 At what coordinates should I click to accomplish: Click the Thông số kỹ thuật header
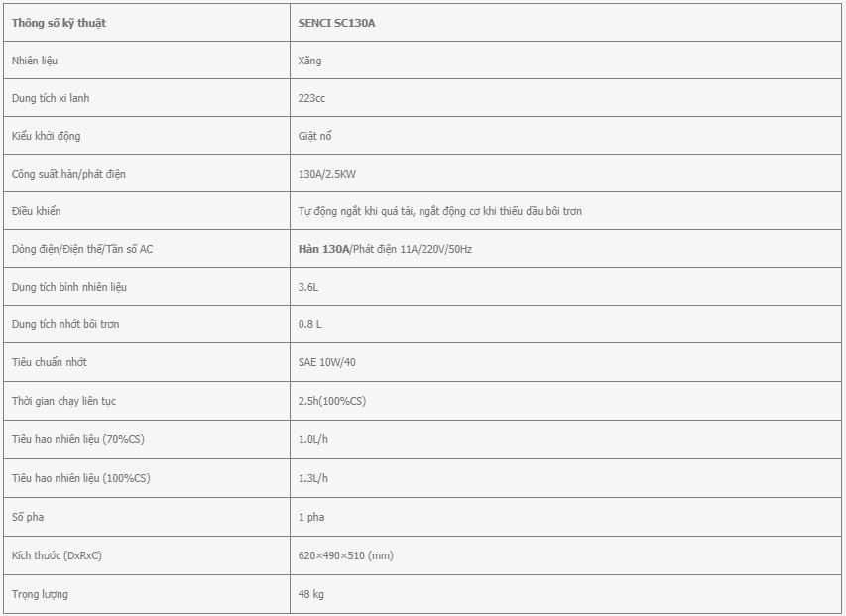pyautogui.click(x=59, y=23)
